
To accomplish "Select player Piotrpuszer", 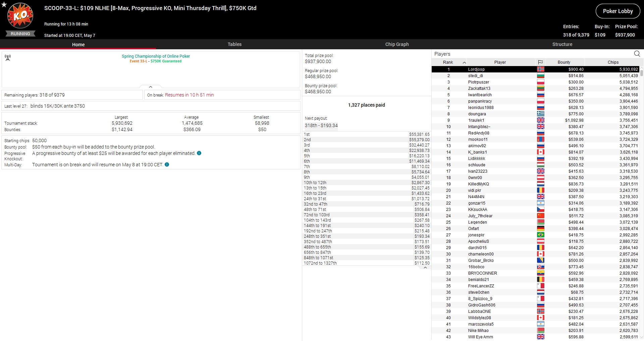I will (535, 82).
